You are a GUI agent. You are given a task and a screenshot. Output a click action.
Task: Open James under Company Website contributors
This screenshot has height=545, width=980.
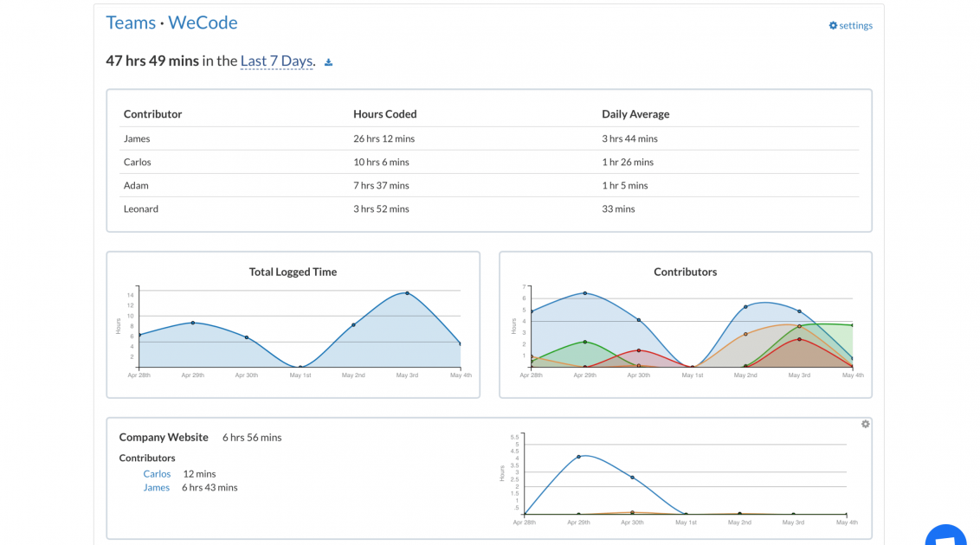click(x=156, y=488)
